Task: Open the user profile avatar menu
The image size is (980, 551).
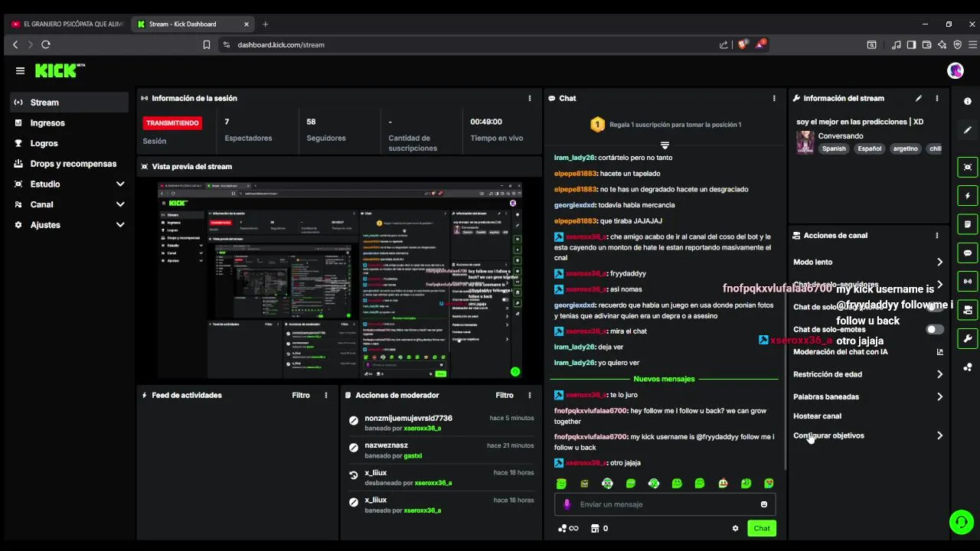Action: (955, 70)
